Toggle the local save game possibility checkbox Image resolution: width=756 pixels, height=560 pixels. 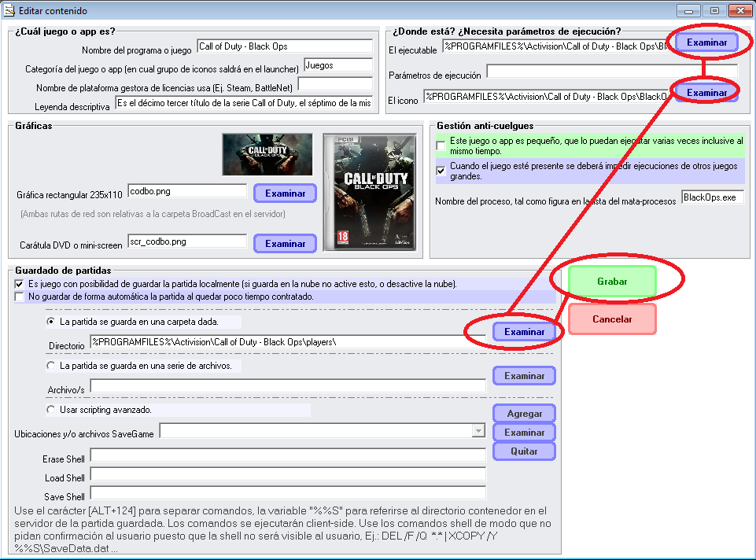click(20, 284)
